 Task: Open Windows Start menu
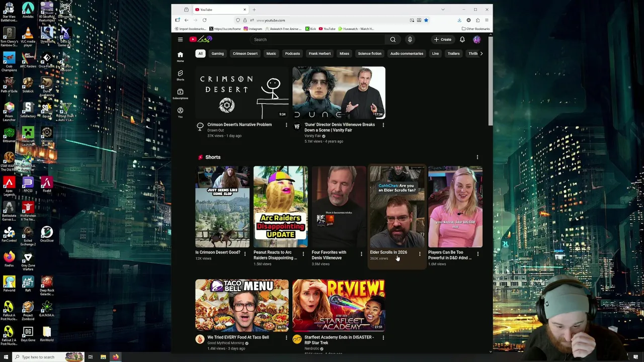click(x=6, y=357)
